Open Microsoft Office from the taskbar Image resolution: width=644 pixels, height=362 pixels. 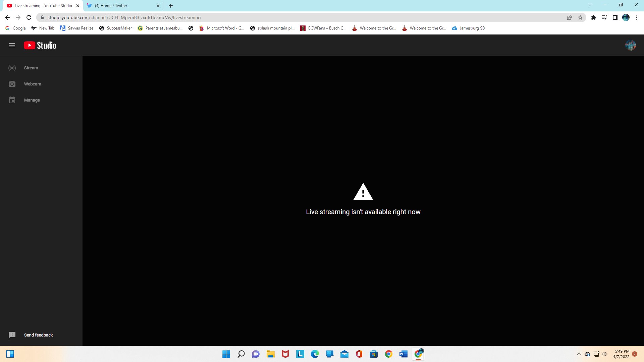359,354
